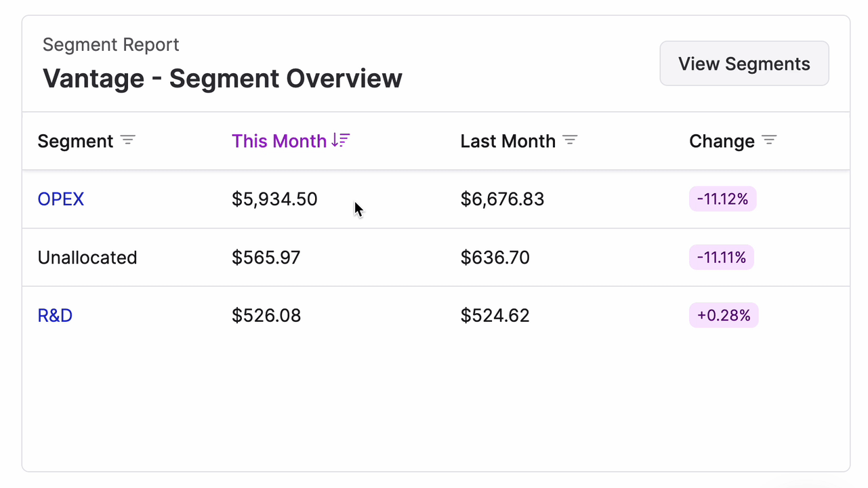Click the -11.11% change badge
This screenshot has height=488, width=868.
[721, 258]
